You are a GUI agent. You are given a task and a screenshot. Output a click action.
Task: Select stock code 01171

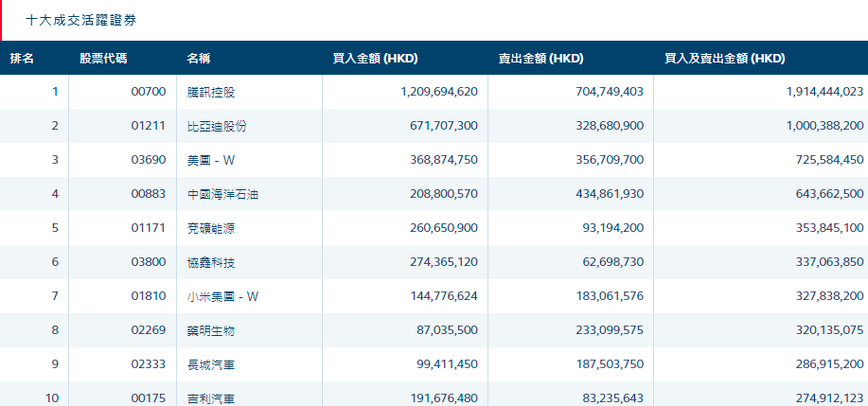[x=149, y=228]
